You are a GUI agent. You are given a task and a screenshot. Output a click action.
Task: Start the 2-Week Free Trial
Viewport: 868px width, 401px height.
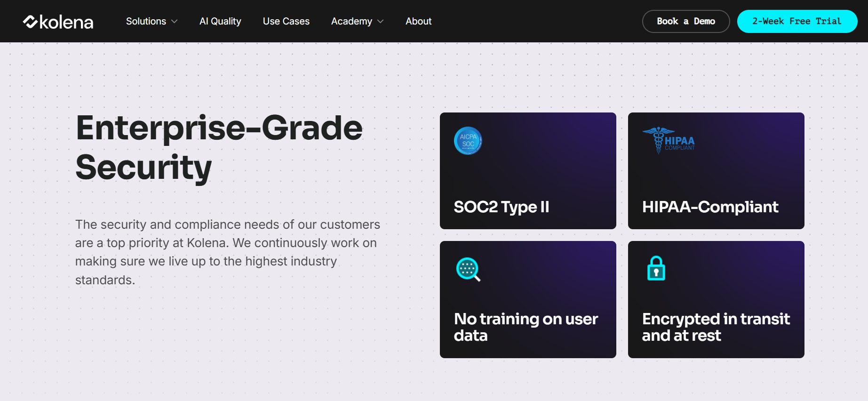797,21
